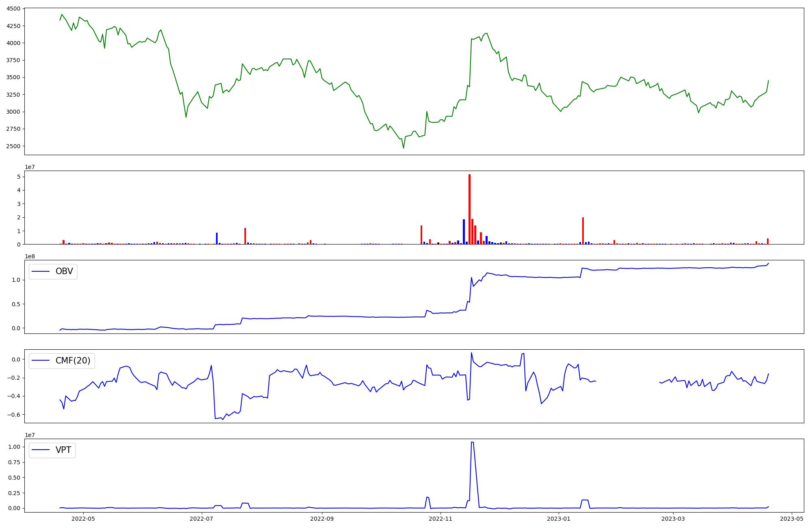812x528 pixels.
Task: Click the tallest red volume bar
Action: (469, 209)
